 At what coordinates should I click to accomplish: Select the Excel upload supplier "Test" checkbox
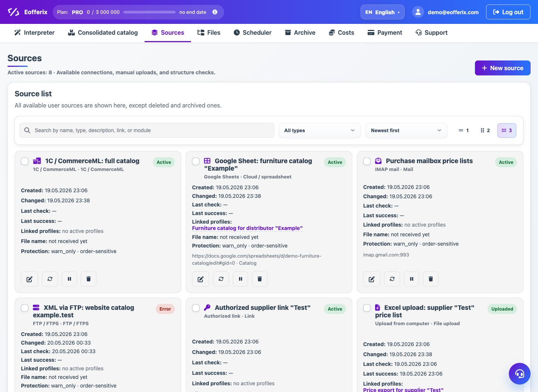[367, 308]
